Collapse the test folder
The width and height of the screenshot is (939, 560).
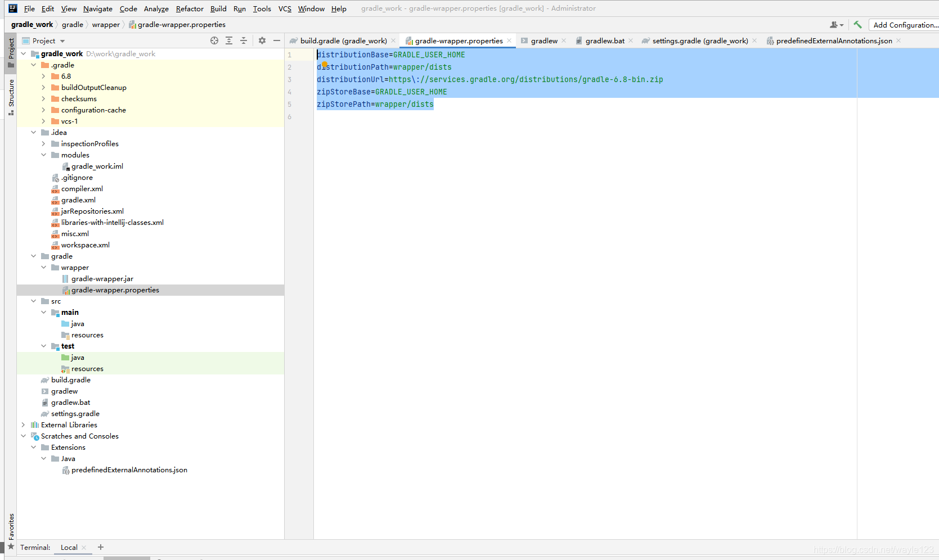[44, 346]
